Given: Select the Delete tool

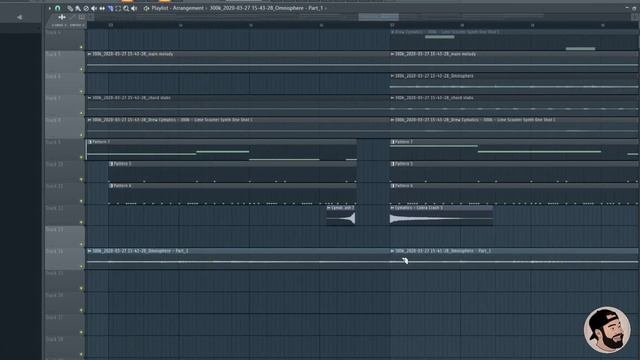Looking at the screenshot, I should [86, 8].
